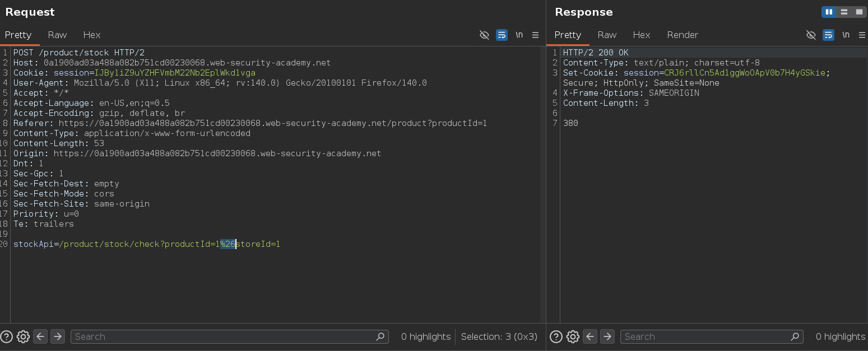Viewport: 868px width, 351px height.
Task: Open Request search settings gear
Action: pos(23,336)
